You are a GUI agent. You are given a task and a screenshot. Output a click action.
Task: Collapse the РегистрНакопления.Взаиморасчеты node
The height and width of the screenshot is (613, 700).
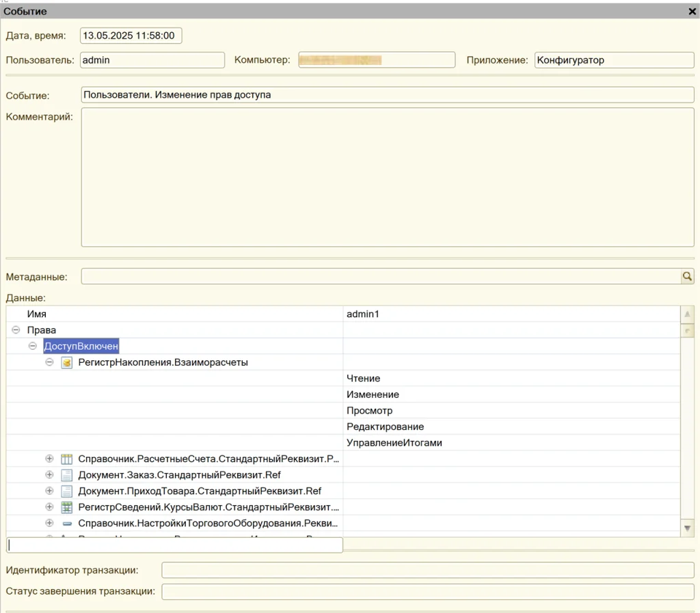point(49,363)
